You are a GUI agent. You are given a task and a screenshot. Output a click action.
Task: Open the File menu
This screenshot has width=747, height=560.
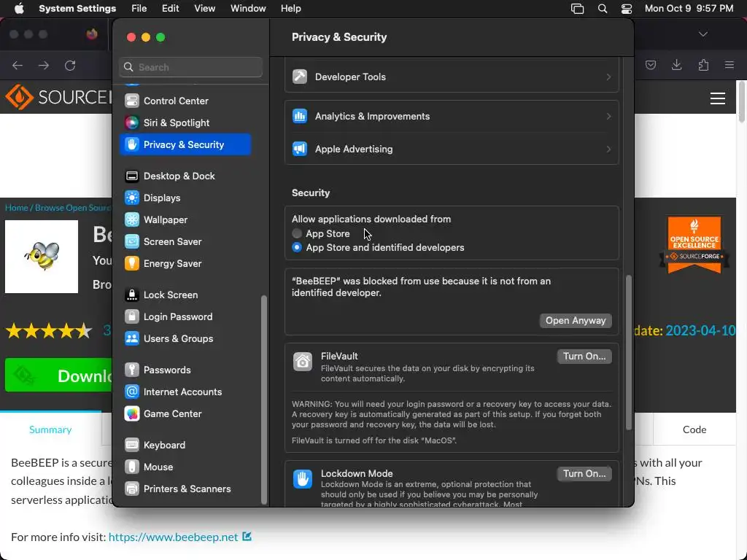(x=139, y=9)
